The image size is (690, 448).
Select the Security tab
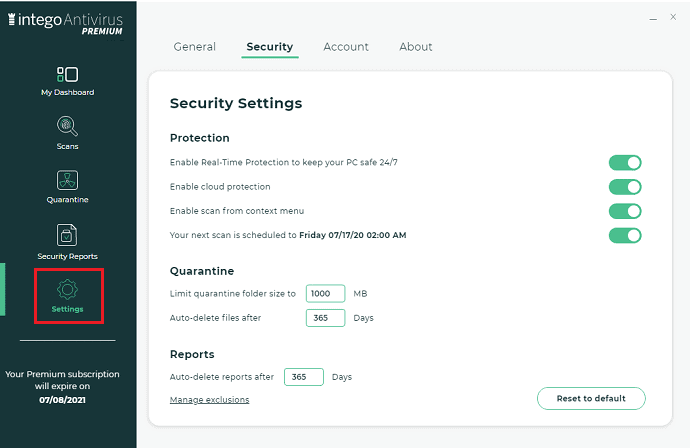(270, 47)
